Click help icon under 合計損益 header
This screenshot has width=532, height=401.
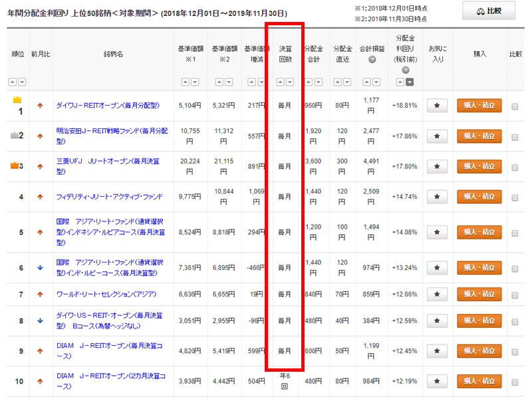372,60
